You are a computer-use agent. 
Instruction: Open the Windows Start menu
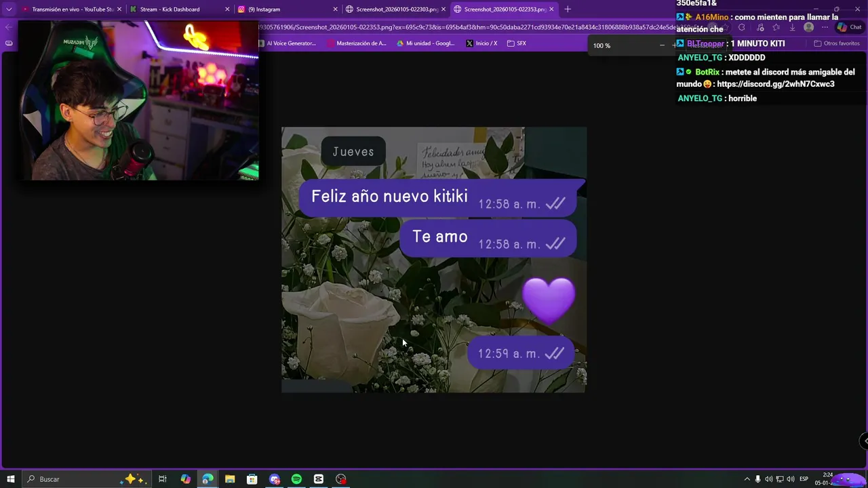10,479
